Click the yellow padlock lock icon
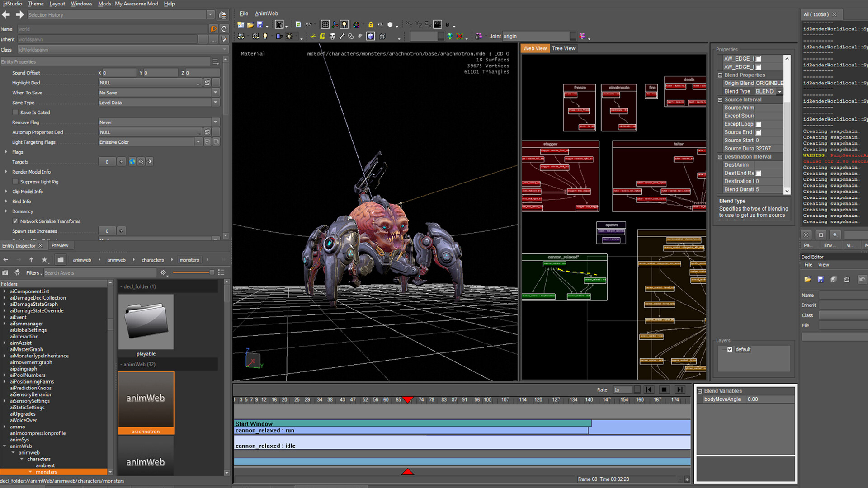868x488 pixels. pos(371,24)
